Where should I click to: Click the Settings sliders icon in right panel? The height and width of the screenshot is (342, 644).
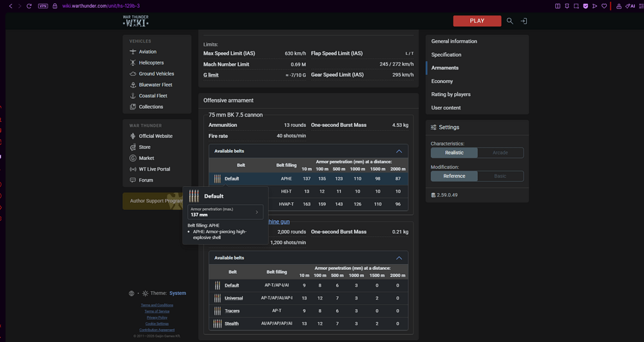[433, 128]
